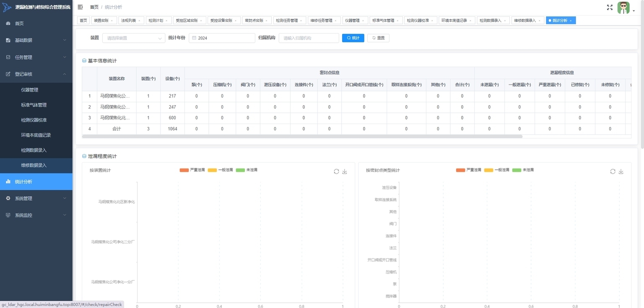The image size is (644, 308).
Task: Refresh the 按密封点类型统计 chart
Action: [613, 171]
